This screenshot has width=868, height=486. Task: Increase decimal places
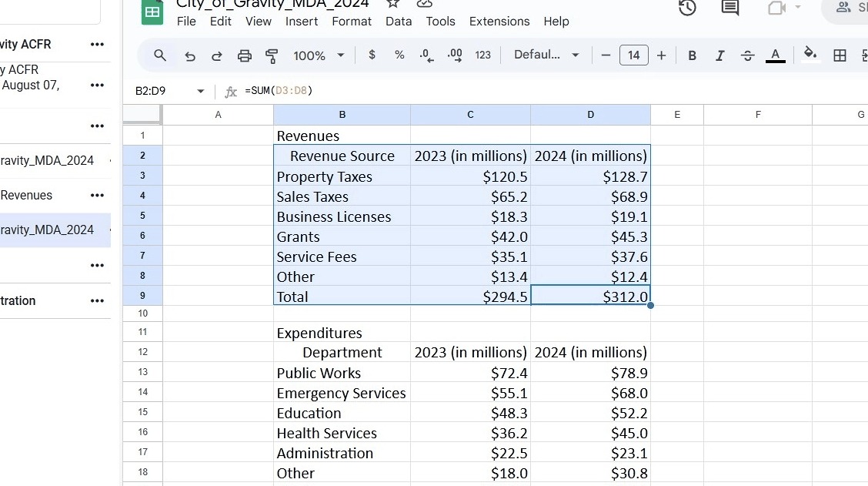455,55
